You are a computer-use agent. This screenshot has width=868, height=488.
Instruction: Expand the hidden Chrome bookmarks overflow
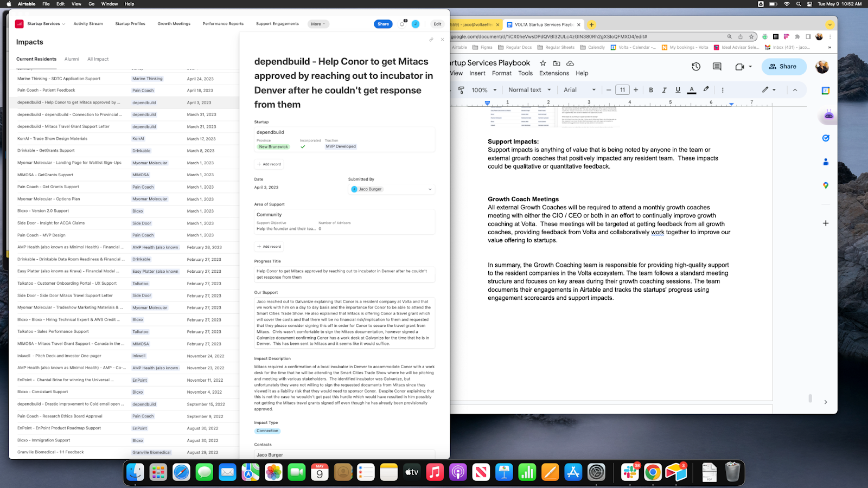click(829, 47)
